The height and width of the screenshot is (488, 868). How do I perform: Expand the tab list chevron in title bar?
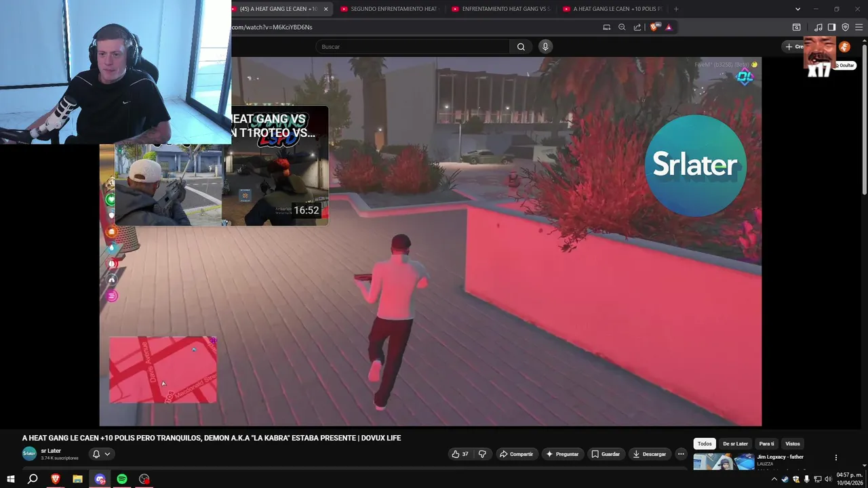pos(797,9)
